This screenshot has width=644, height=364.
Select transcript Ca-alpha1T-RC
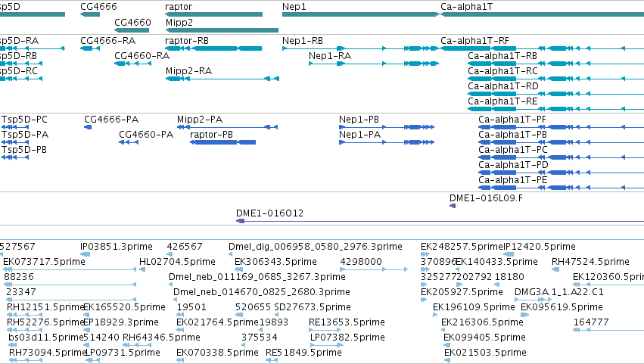[x=502, y=71]
